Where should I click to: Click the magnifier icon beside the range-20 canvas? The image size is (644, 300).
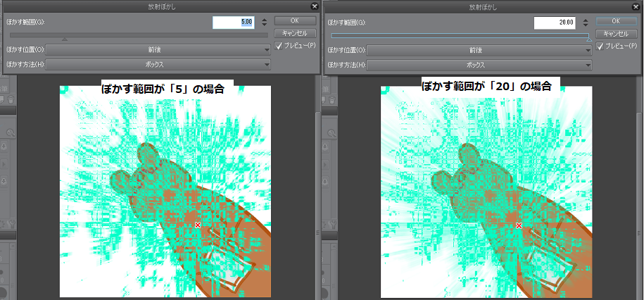coord(332,133)
